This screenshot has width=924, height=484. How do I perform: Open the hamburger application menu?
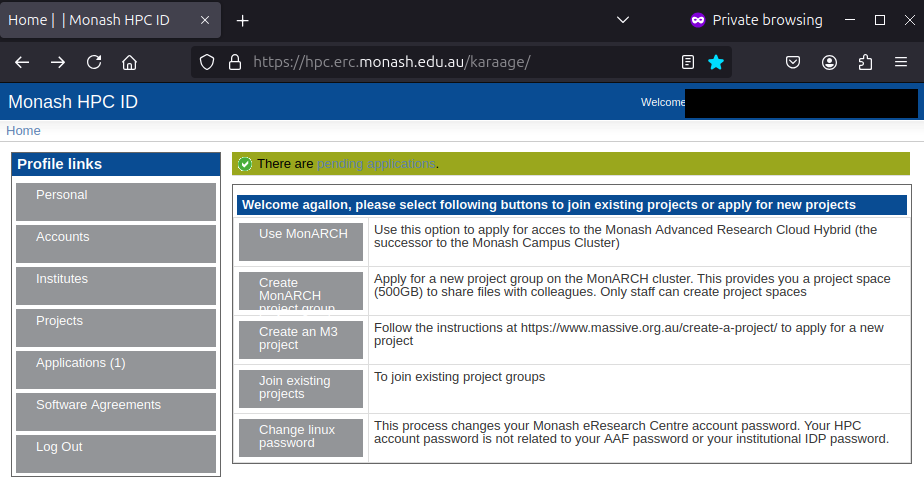pos(901,62)
